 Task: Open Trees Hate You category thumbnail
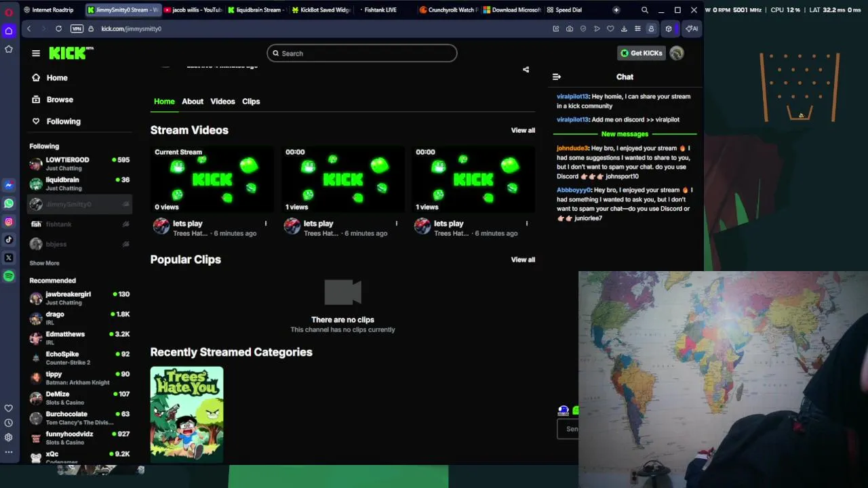(x=186, y=414)
